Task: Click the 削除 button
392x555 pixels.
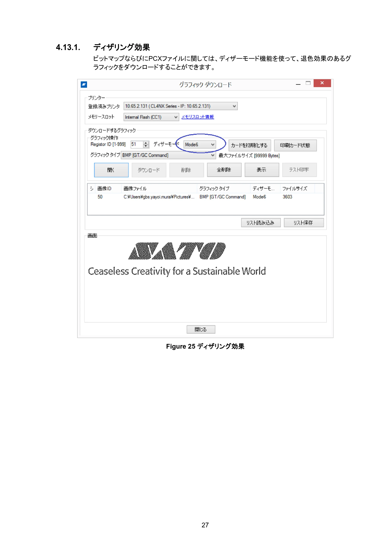Action: click(x=186, y=170)
